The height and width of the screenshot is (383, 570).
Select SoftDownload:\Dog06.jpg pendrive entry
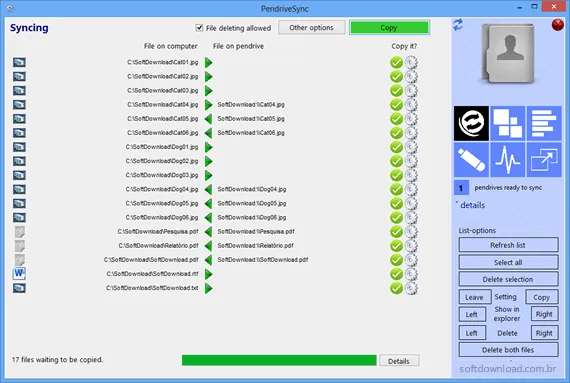[252, 217]
